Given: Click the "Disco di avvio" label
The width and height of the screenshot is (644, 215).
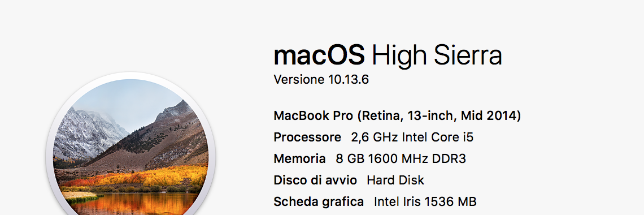Looking at the screenshot, I should 315,180.
